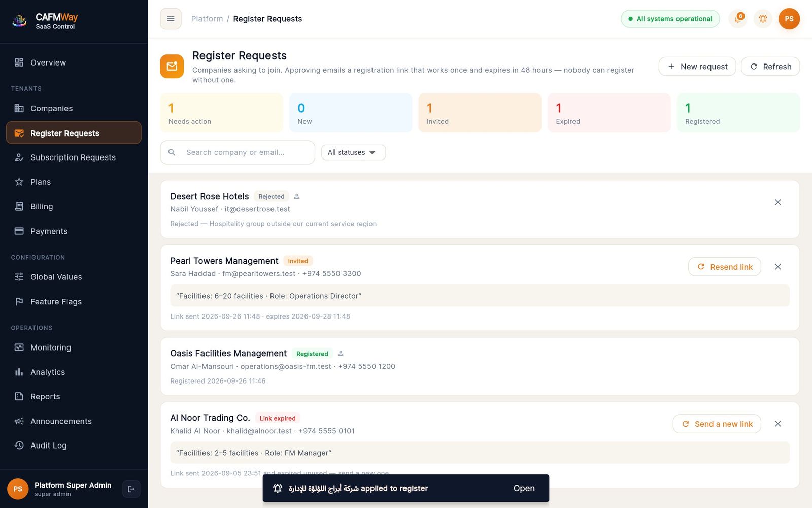The image size is (812, 508).
Task: Dismiss the Pearl Towers Management request
Action: [777, 267]
